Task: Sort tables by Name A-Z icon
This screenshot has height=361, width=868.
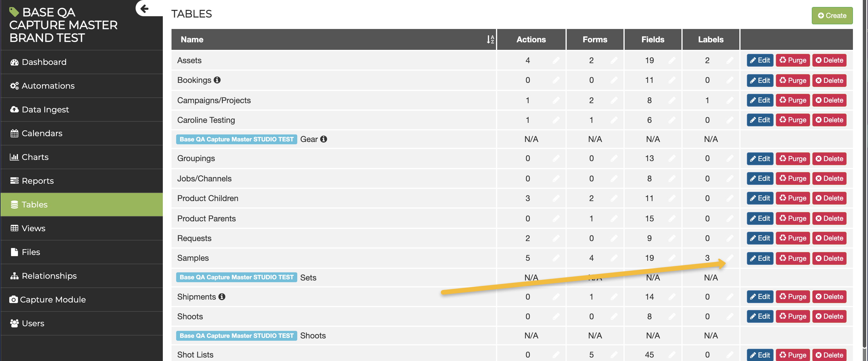Action: [x=490, y=39]
